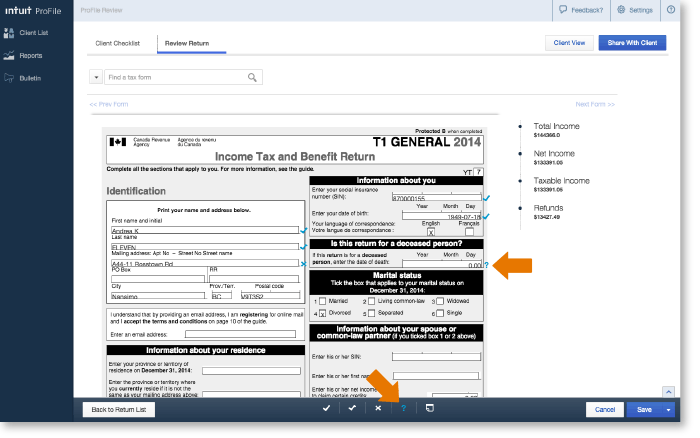The height and width of the screenshot is (438, 700).
Task: Click the Taxable Income summary entry
Action: 562,184
